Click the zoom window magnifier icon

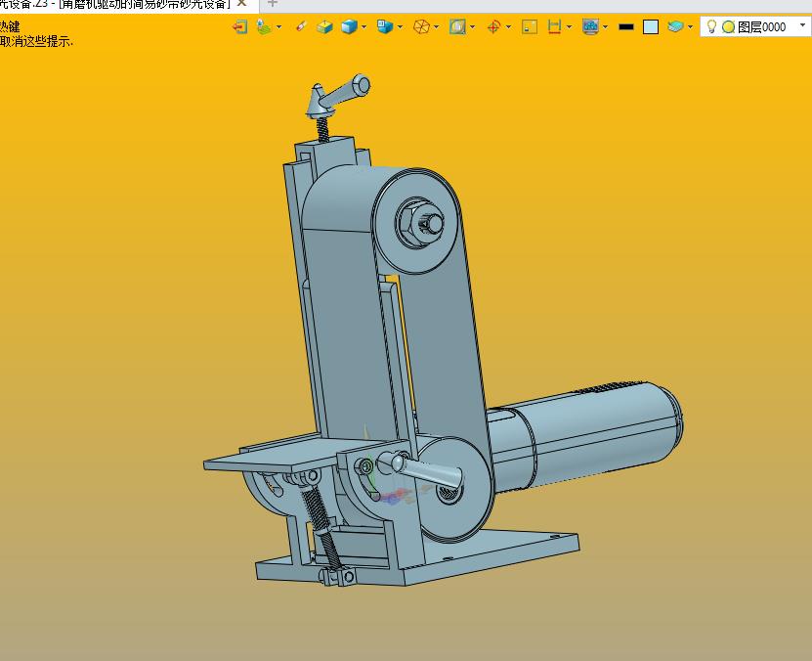457,26
